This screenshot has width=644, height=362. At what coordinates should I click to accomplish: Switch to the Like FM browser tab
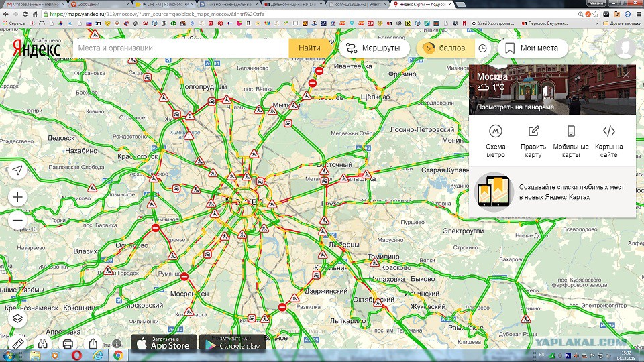tap(164, 4)
